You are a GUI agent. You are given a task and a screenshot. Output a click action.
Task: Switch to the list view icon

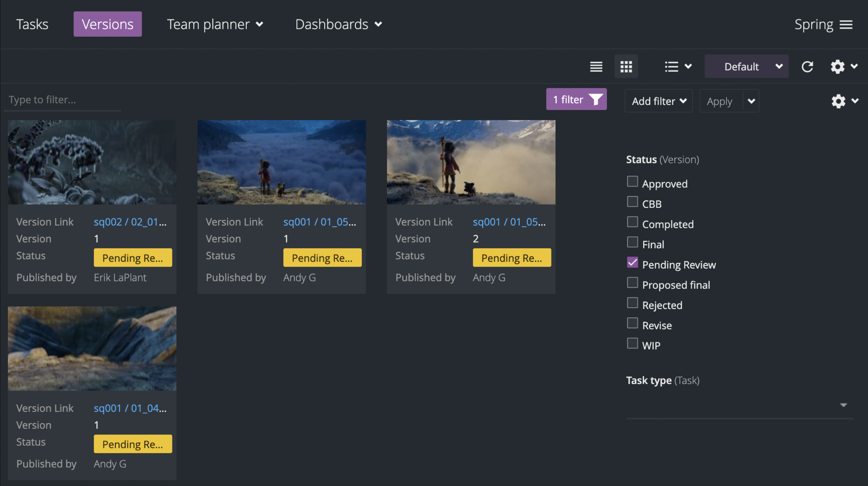596,66
